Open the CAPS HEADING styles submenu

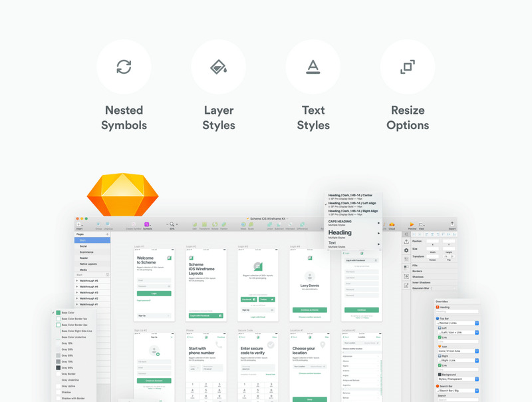coord(353,223)
